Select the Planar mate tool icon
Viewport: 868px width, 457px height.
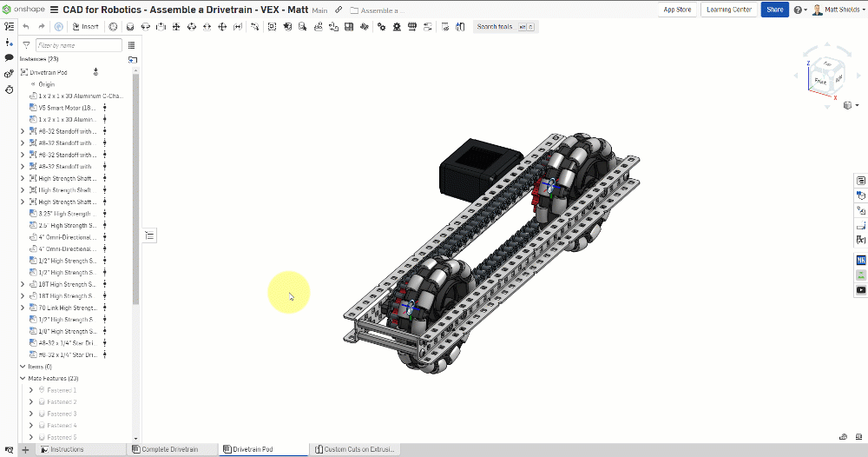tap(176, 27)
